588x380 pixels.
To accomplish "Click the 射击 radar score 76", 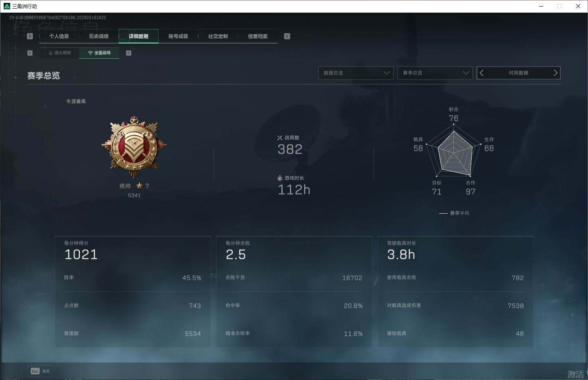I will coord(453,118).
